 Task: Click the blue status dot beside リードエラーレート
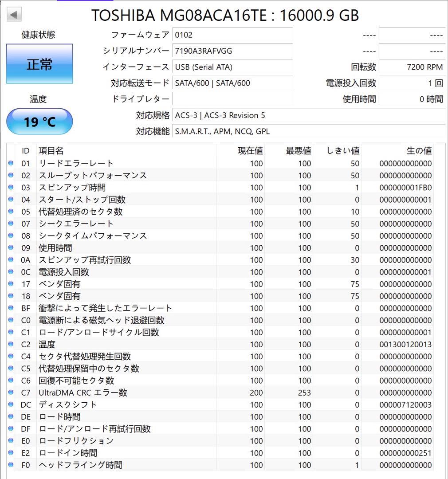click(11, 163)
